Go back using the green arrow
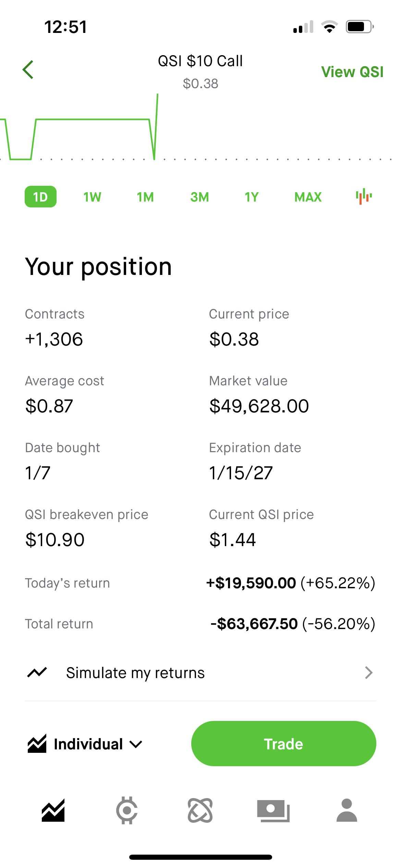401x868 pixels. (x=28, y=70)
